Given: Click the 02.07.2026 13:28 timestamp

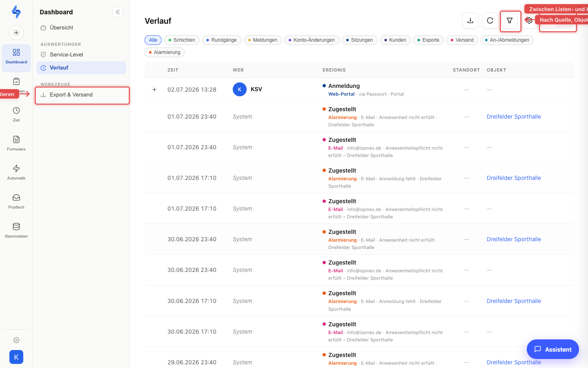Looking at the screenshot, I should [x=192, y=90].
